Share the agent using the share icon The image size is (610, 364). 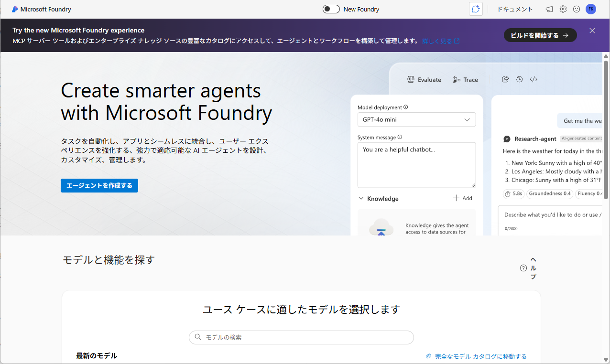coord(505,79)
